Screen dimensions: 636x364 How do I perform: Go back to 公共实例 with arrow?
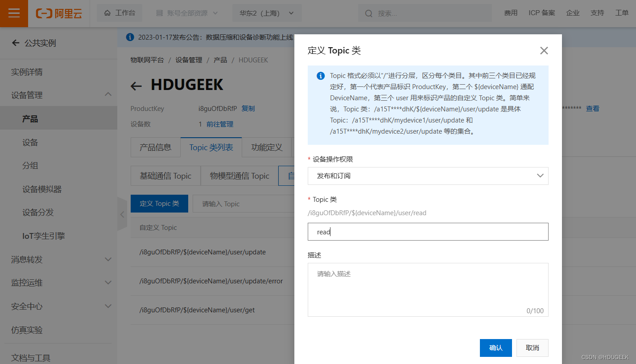pyautogui.click(x=16, y=43)
